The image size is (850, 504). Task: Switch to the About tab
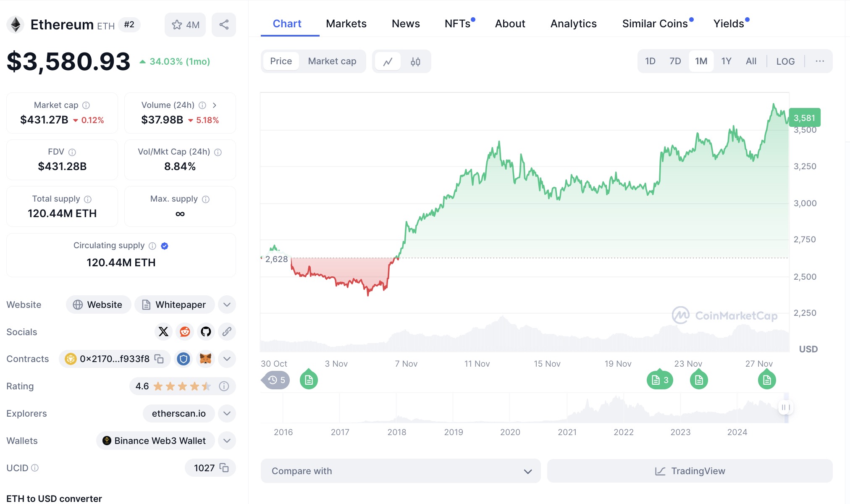tap(510, 24)
